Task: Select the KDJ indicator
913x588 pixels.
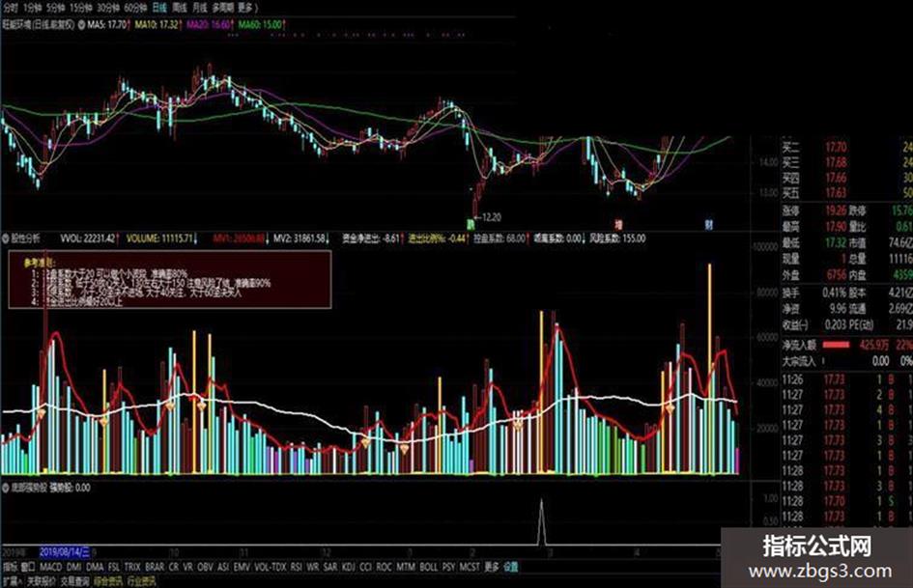Action: [348, 566]
